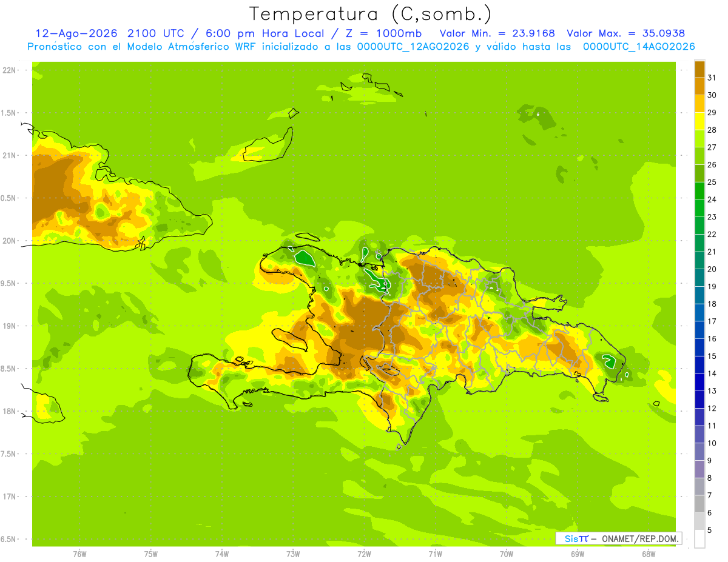The image size is (728, 562).
Task: Click the legend label "17"
Action: point(712,321)
